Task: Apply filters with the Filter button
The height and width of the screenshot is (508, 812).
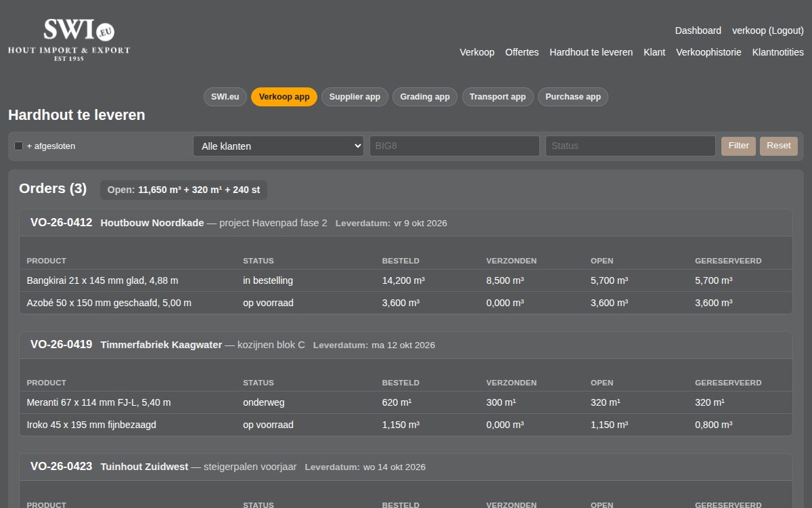Action: tap(738, 146)
